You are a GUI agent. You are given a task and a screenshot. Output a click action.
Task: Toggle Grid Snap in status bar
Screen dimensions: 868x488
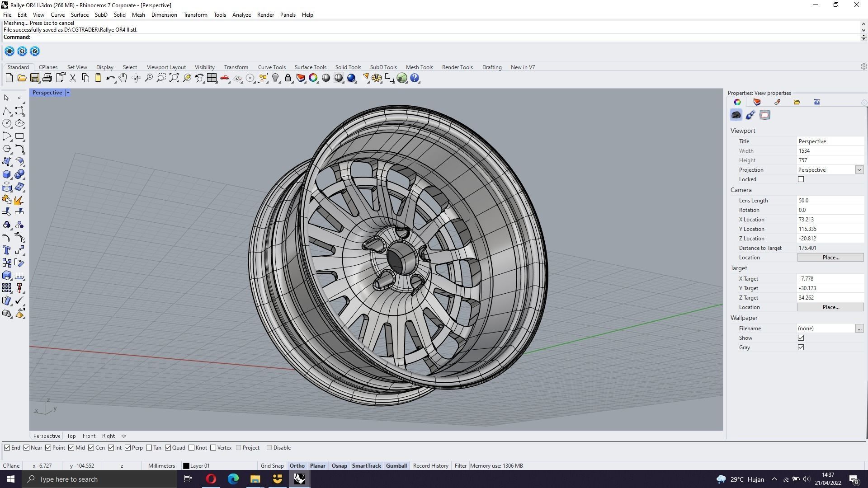272,466
